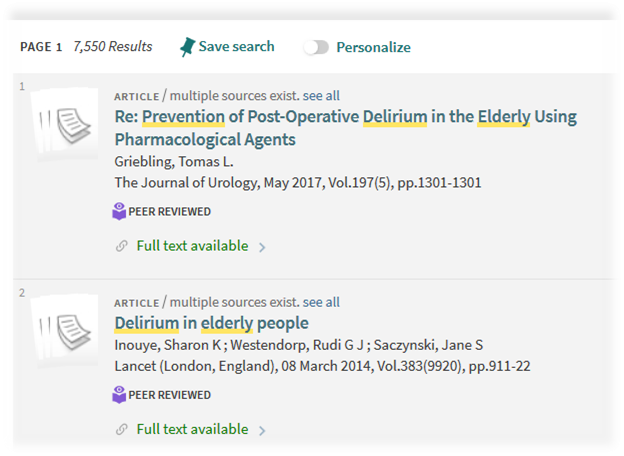Click the second result's Full text available text
624x456 pixels.
coord(192,430)
